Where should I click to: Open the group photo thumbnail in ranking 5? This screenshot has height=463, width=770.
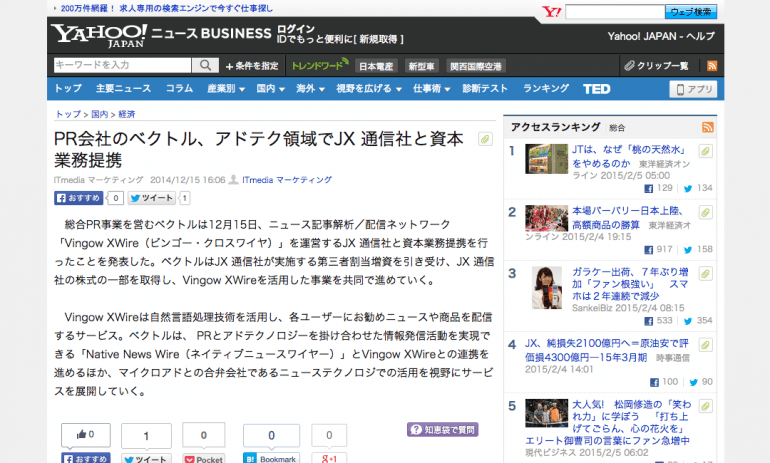pyautogui.click(x=546, y=413)
